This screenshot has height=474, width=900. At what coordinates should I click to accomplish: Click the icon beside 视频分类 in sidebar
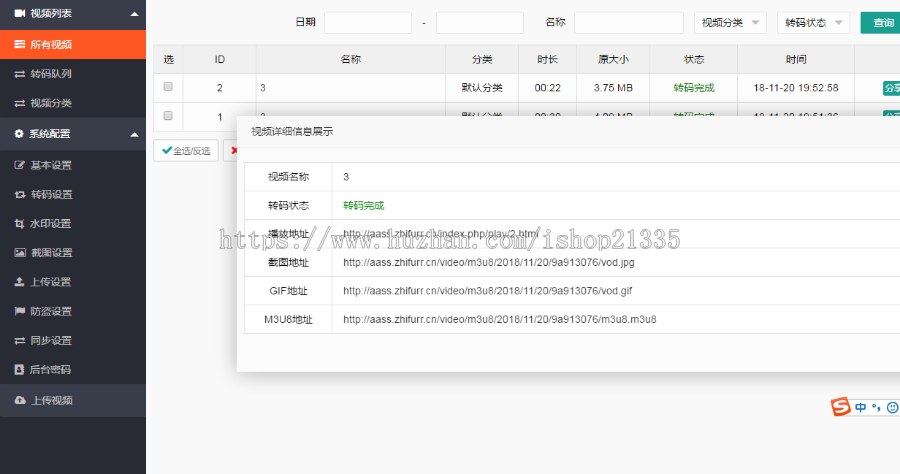coord(20,103)
